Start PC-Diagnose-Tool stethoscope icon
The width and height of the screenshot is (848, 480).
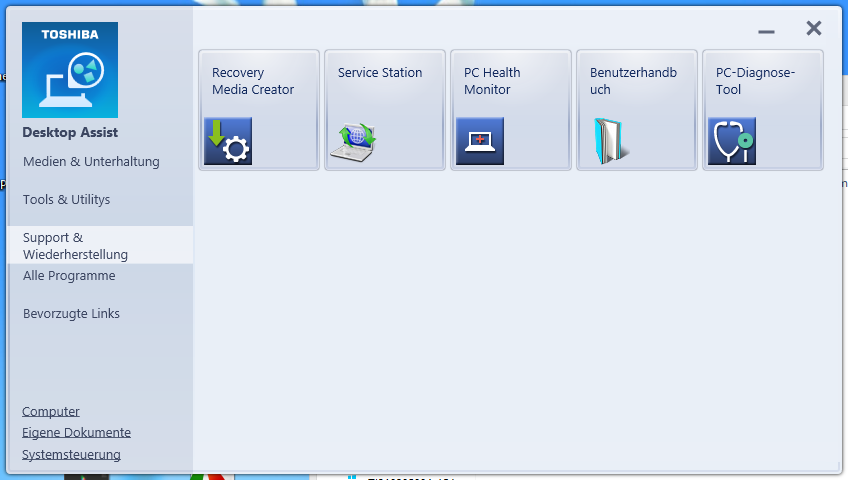tap(732, 141)
